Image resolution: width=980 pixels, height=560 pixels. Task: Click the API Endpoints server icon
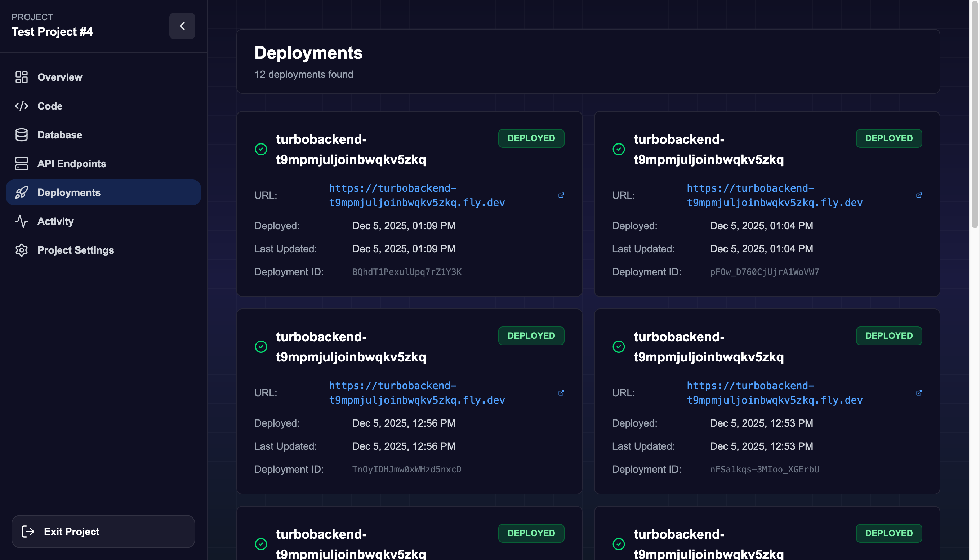(22, 164)
